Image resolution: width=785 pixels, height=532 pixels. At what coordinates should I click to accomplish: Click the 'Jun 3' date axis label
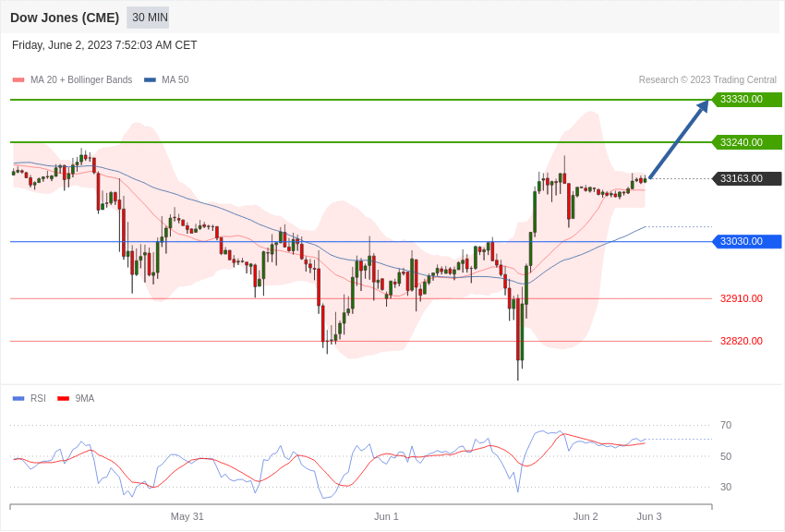pyautogui.click(x=649, y=516)
